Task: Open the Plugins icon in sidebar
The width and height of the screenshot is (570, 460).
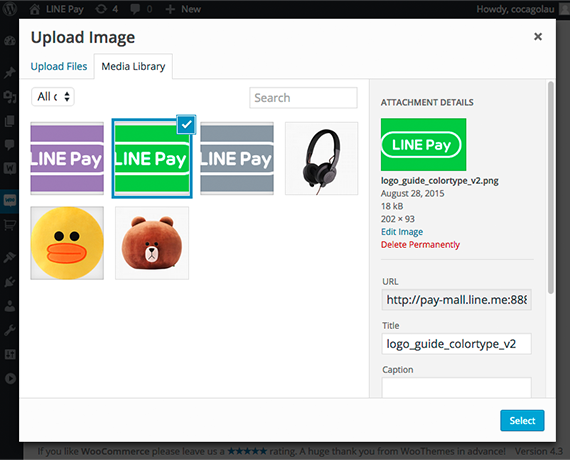Action: [10, 281]
